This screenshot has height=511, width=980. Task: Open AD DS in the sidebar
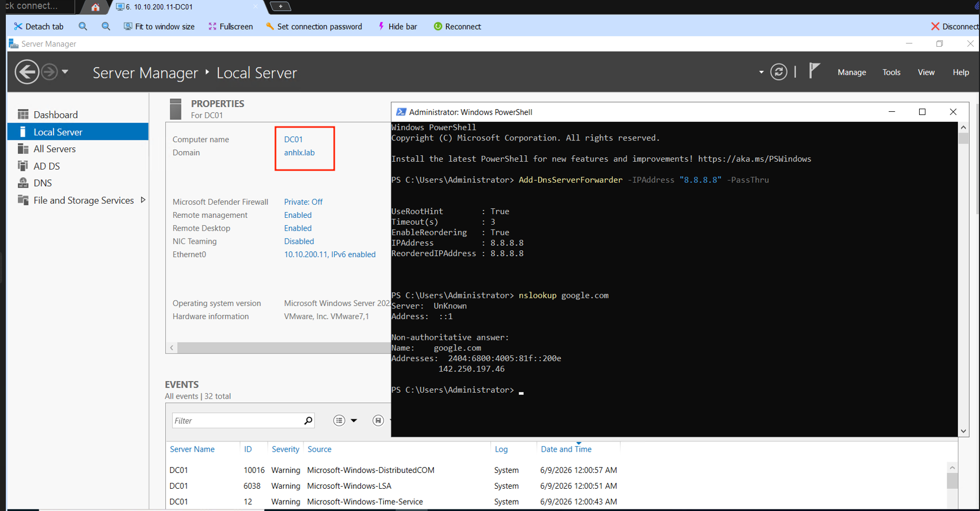click(78, 166)
